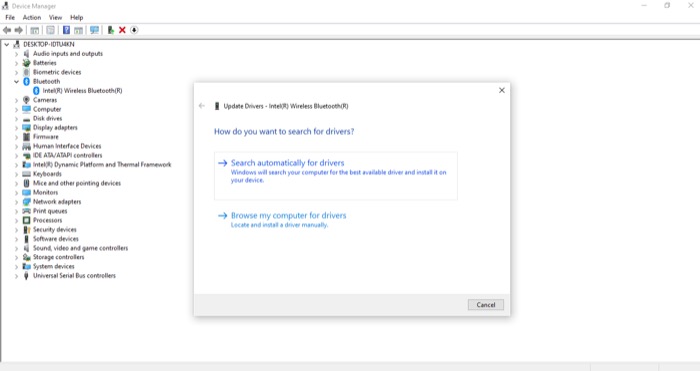Screen dimensions: 700x371
Task: Click the Bluetooth icon beside Intel(R) Wireless Bluetooth(R)
Action: [x=36, y=91]
